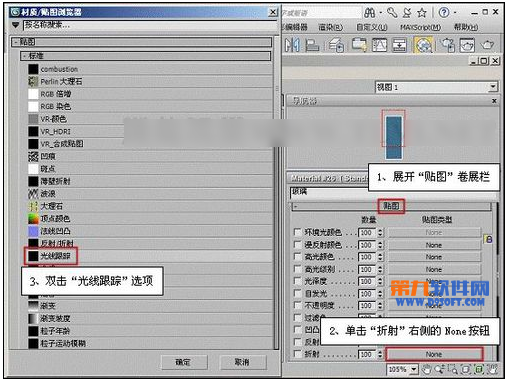Open the dropdown arrow beside help icon
This screenshot has width=505, height=379.
coord(455,13)
